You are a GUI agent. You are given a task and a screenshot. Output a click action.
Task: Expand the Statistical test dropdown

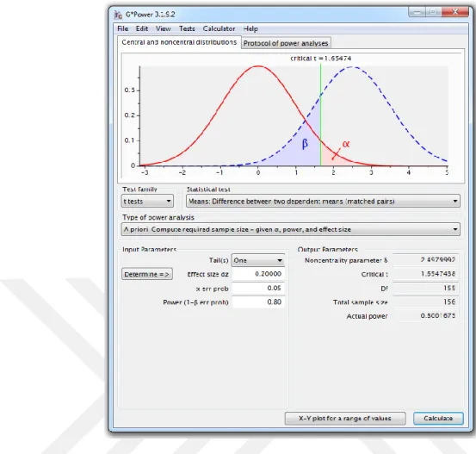(x=323, y=202)
